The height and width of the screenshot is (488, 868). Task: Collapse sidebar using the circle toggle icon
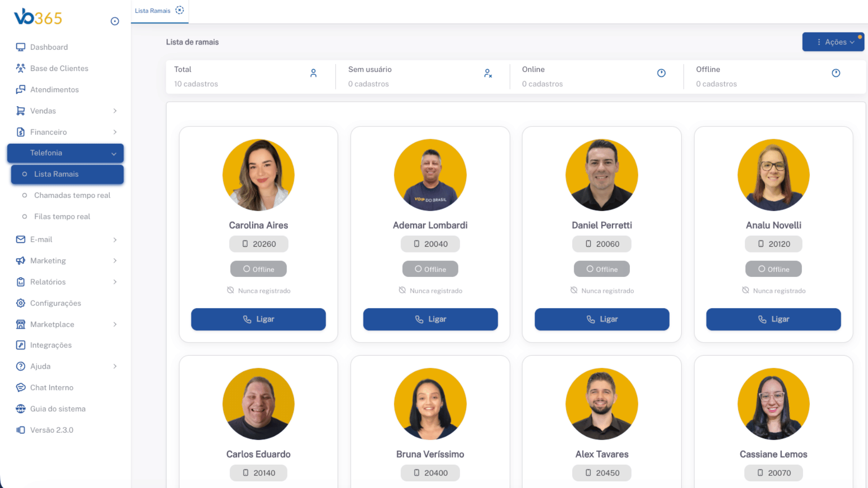115,21
